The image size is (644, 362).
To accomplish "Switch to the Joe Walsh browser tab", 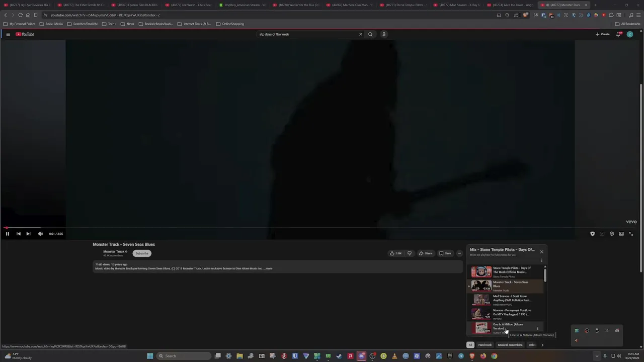I will [x=189, y=5].
